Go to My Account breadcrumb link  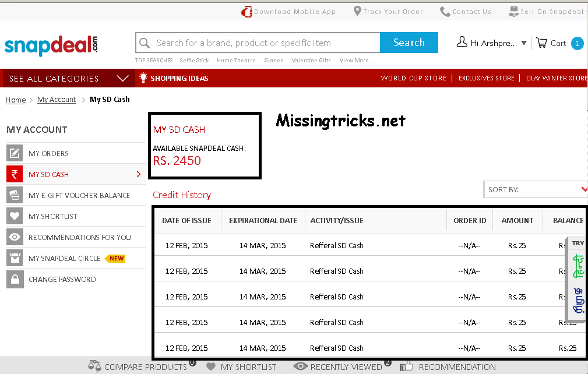pyautogui.click(x=57, y=99)
